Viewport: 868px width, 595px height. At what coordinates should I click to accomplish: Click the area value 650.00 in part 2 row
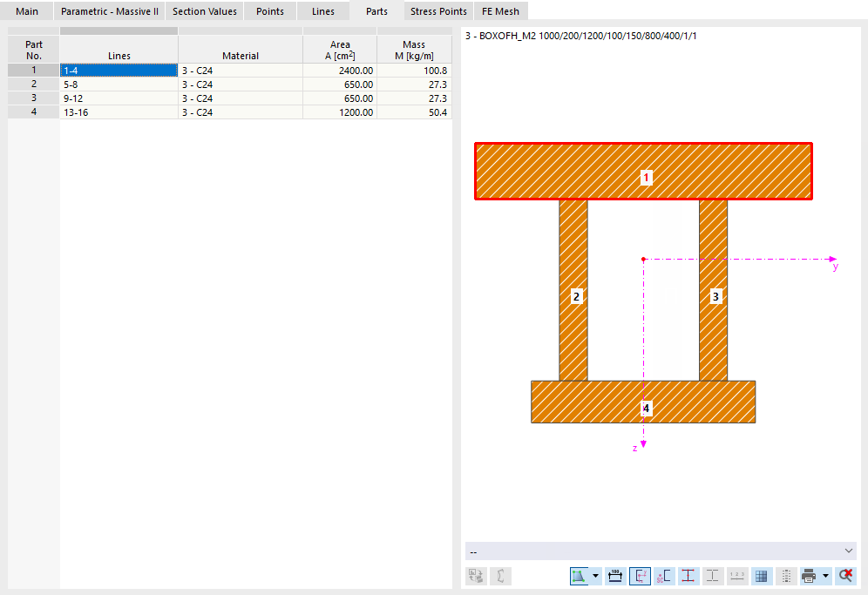340,85
